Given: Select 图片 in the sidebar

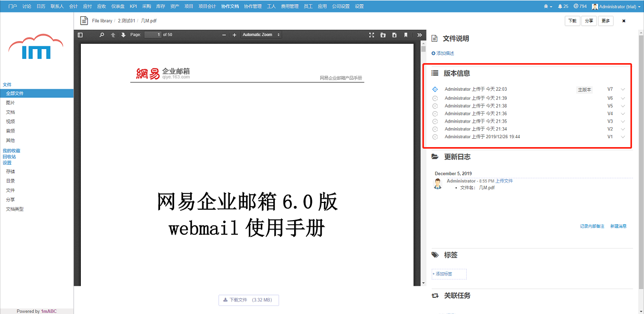Looking at the screenshot, I should pyautogui.click(x=10, y=103).
